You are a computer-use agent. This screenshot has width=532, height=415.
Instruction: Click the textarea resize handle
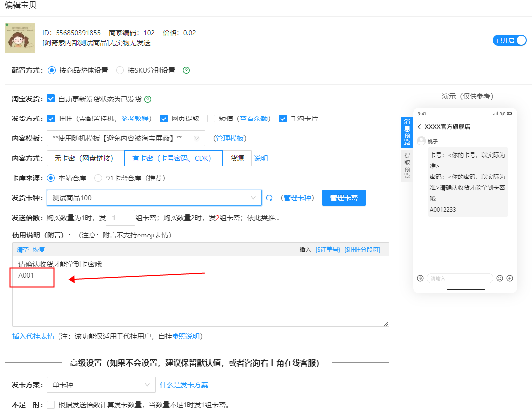[386, 324]
